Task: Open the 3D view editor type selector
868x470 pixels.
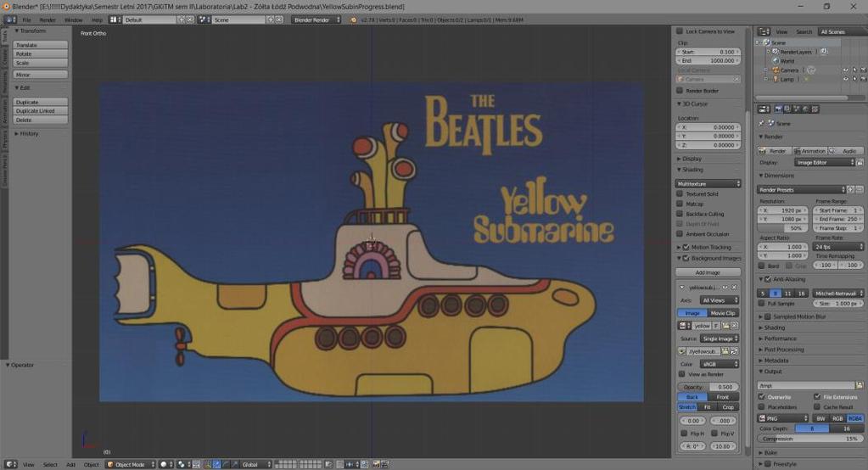Action: point(10,464)
